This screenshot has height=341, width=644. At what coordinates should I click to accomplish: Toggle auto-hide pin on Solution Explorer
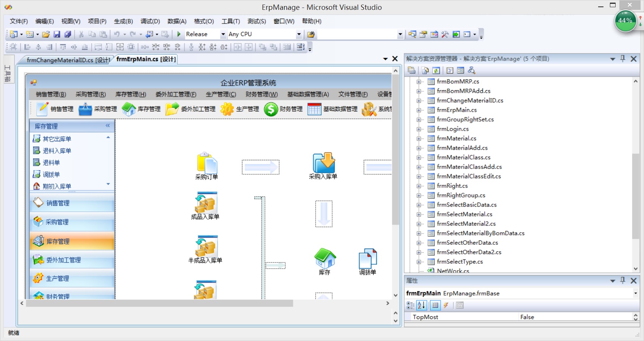coord(622,58)
